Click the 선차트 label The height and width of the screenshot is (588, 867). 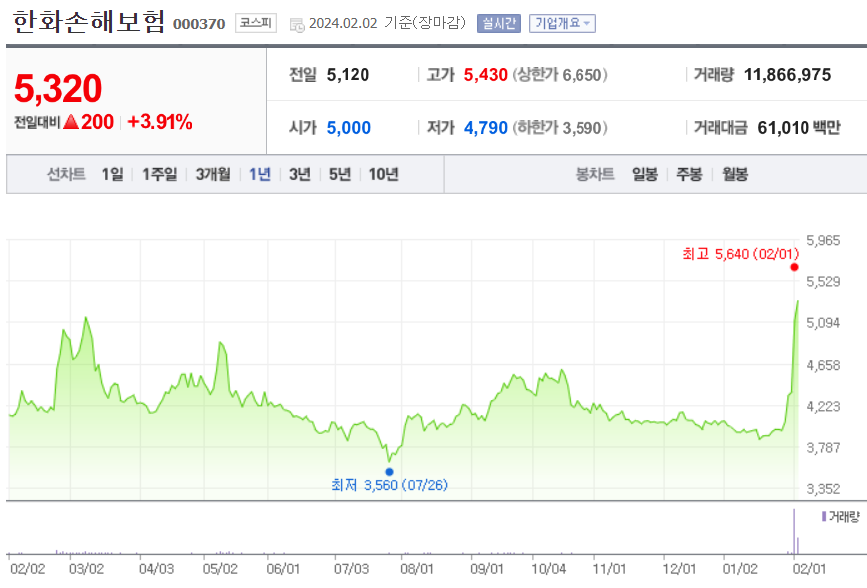click(66, 174)
